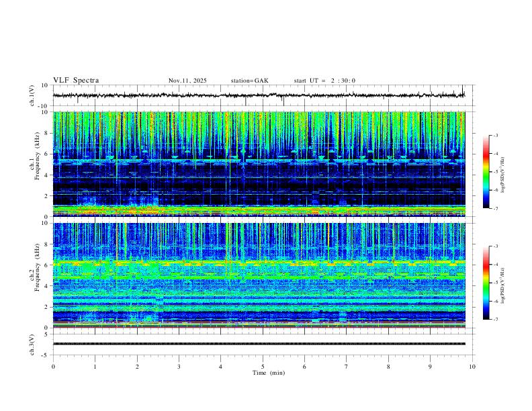Click the ch.1(V) waveform trace panel
This screenshot has height=411, width=532.
pyautogui.click(x=263, y=95)
